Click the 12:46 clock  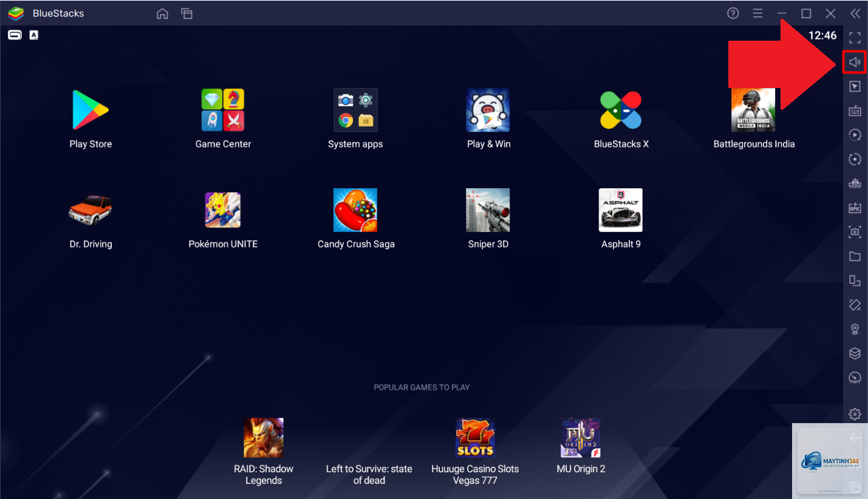pyautogui.click(x=822, y=36)
